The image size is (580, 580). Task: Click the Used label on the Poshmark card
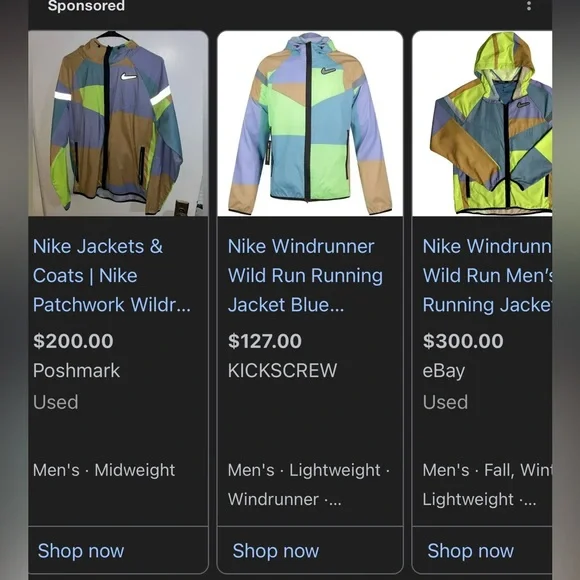[55, 402]
